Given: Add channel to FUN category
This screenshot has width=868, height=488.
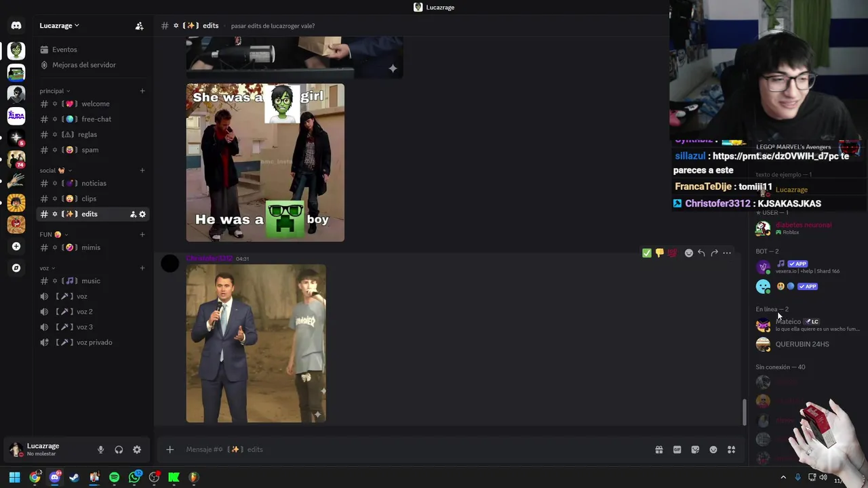Looking at the screenshot, I should (x=142, y=235).
